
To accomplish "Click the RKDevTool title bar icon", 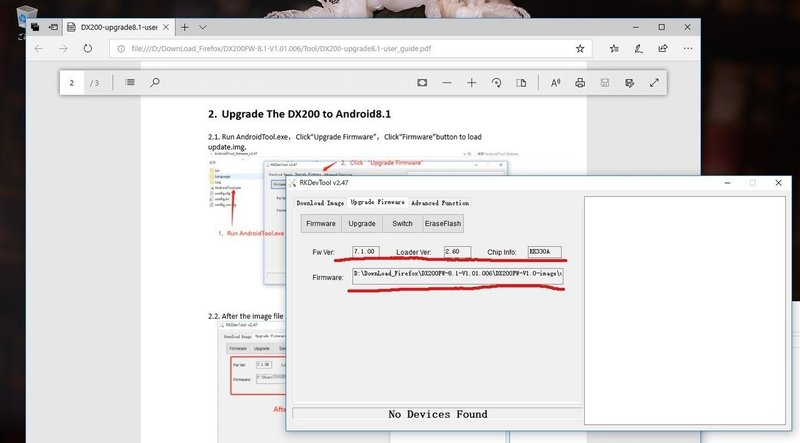I will (292, 183).
